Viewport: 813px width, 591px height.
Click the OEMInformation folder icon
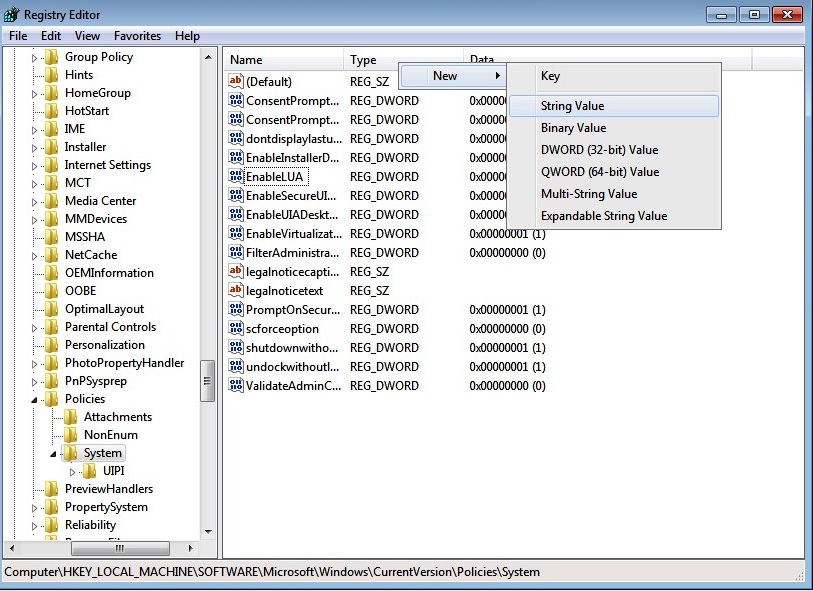(51, 273)
